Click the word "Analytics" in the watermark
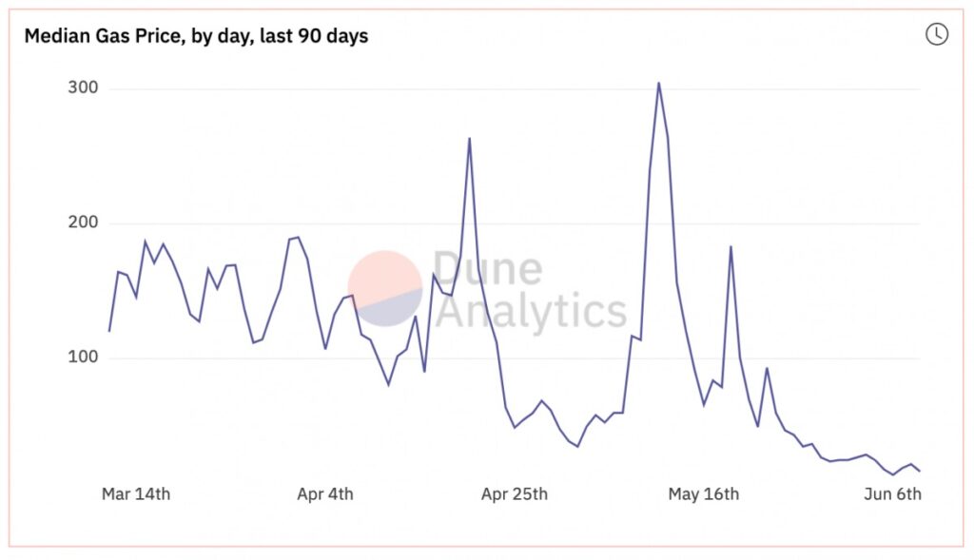The width and height of the screenshot is (974, 560). click(530, 311)
